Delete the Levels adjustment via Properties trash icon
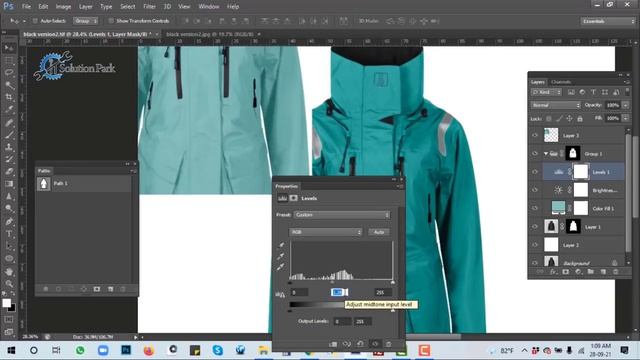 point(389,344)
